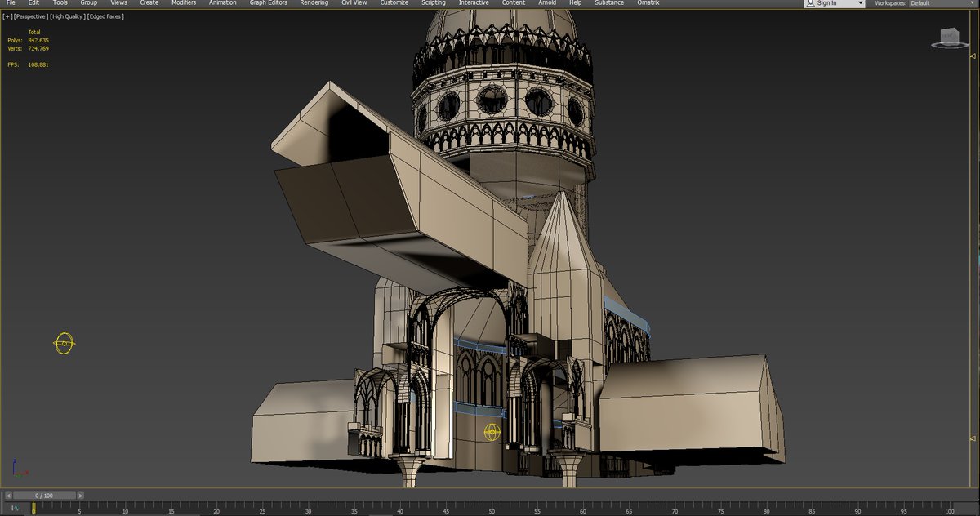
Task: Open the Group menu
Action: (x=88, y=2)
